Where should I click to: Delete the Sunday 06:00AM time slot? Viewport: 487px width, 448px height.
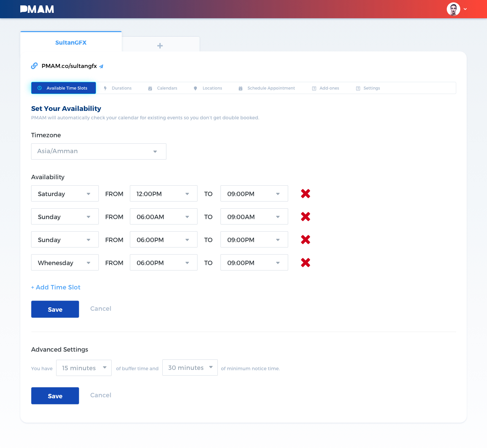[305, 217]
